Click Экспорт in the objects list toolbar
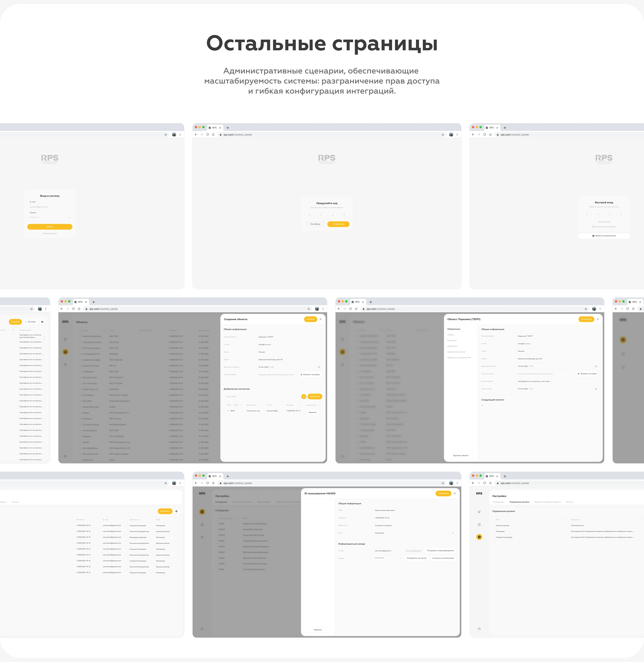 coord(31,322)
